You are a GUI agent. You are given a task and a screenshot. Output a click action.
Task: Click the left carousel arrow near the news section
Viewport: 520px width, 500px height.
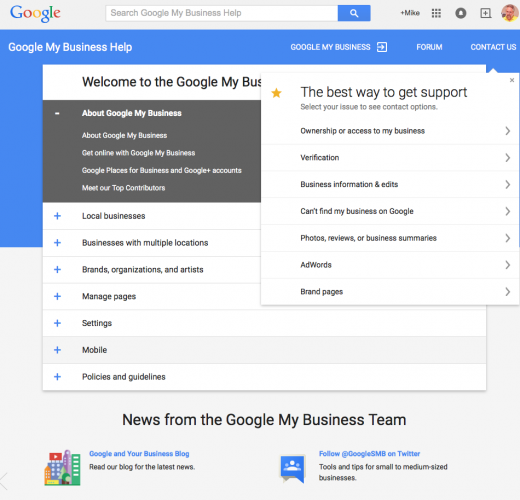[x=4, y=481]
